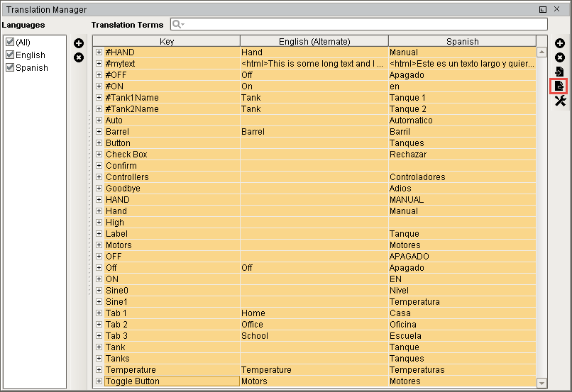Uncheck the English language checkbox
The width and height of the screenshot is (572, 392).
[10, 55]
